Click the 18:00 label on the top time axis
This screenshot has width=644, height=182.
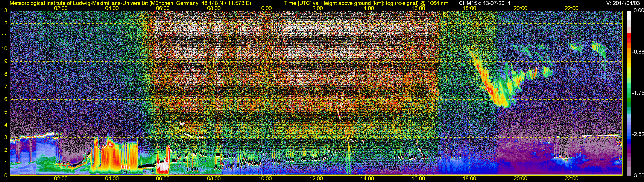469,8
